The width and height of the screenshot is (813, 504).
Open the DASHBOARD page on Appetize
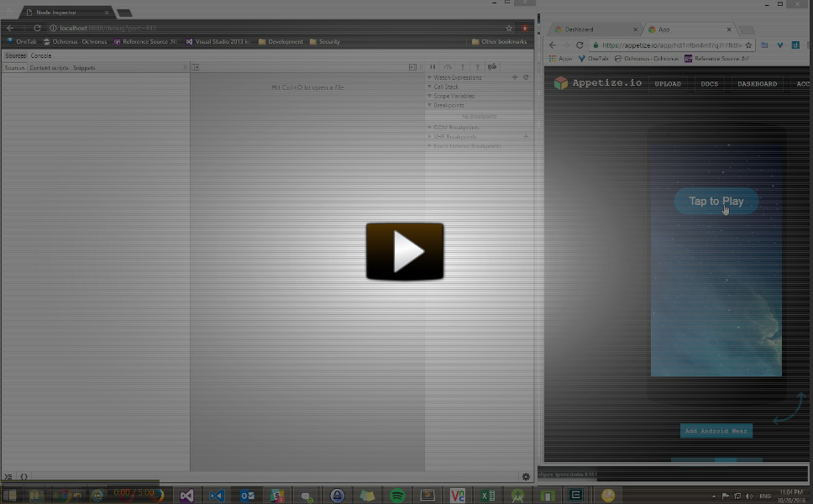pos(757,83)
